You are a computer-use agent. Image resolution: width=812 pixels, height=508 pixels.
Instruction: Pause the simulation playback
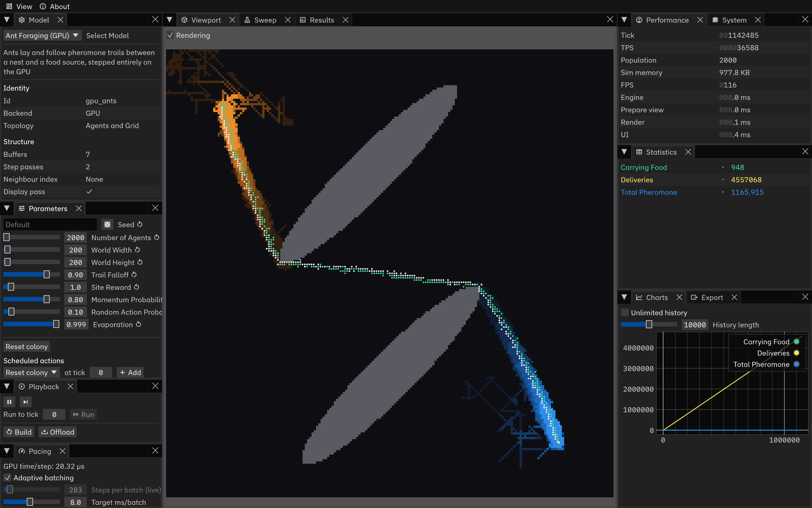9,402
